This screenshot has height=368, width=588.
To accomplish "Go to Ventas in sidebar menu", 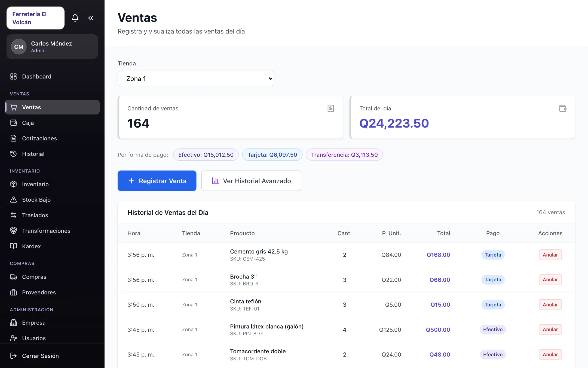I will (x=52, y=107).
